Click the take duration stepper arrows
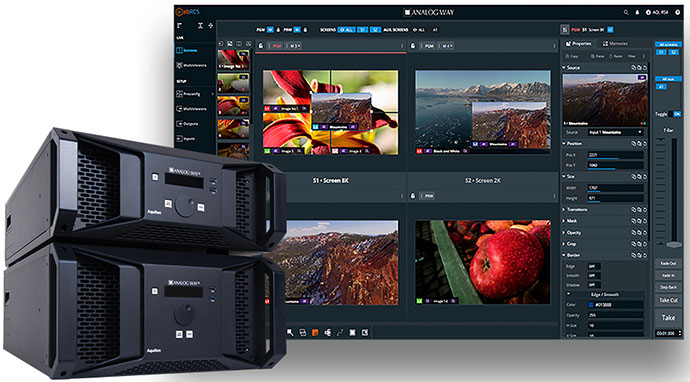This screenshot has height=382, width=690. [x=679, y=333]
